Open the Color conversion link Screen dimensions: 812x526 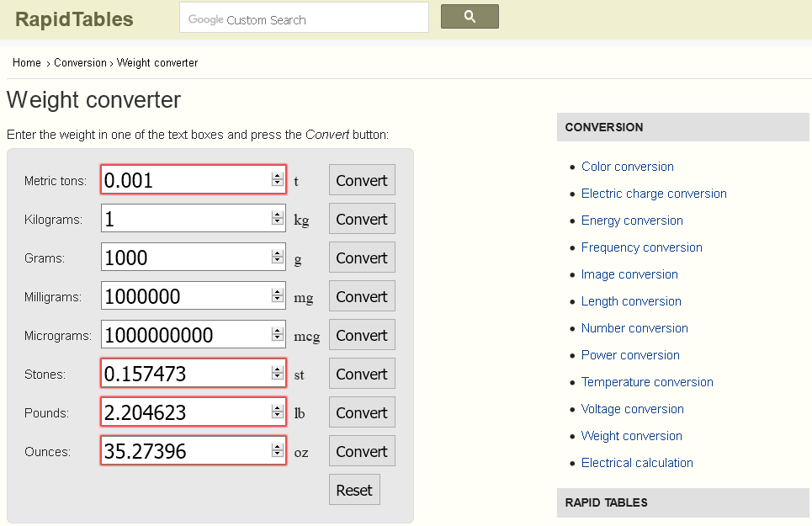pos(627,167)
